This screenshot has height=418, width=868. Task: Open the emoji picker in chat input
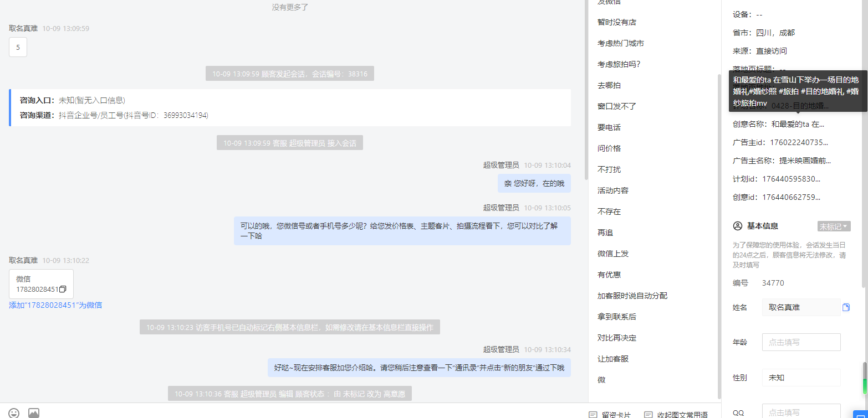14,413
